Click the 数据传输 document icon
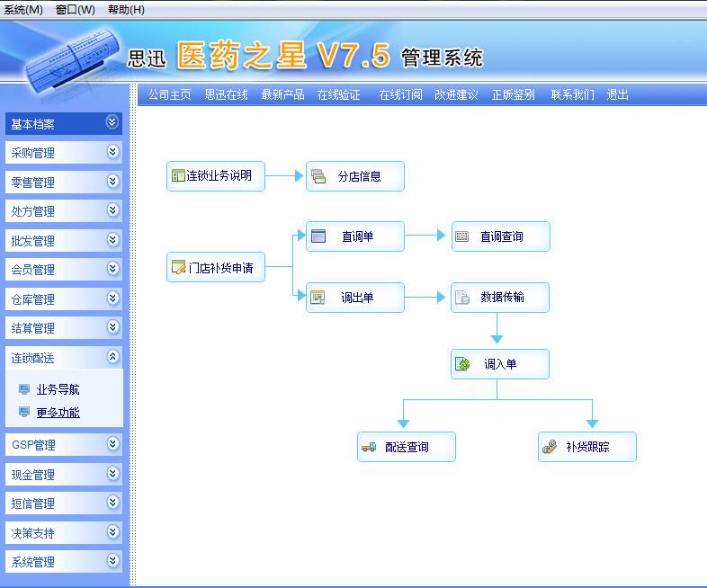 coord(462,298)
